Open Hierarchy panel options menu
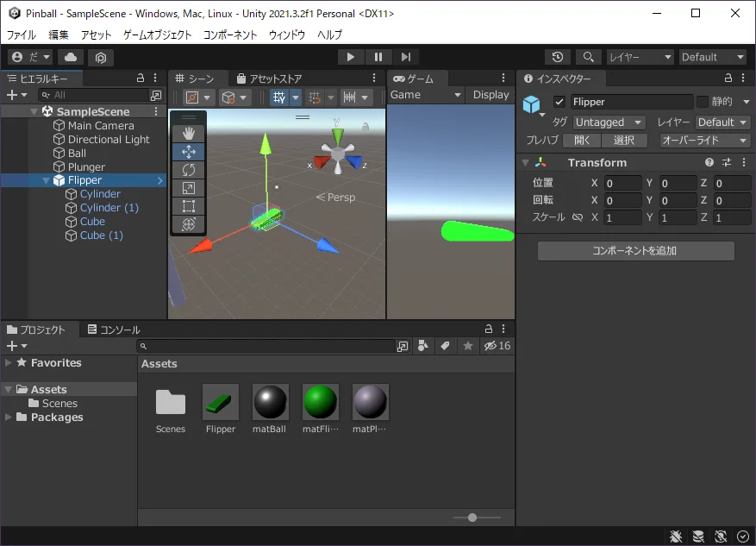 155,78
